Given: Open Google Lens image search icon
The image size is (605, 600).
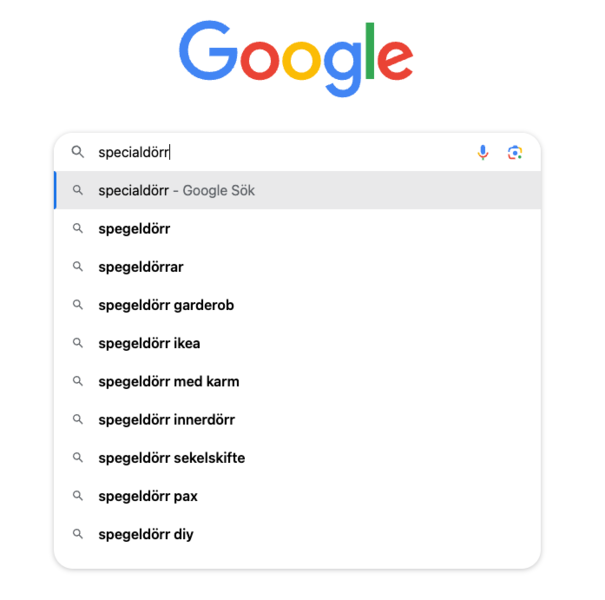Looking at the screenshot, I should (x=515, y=152).
